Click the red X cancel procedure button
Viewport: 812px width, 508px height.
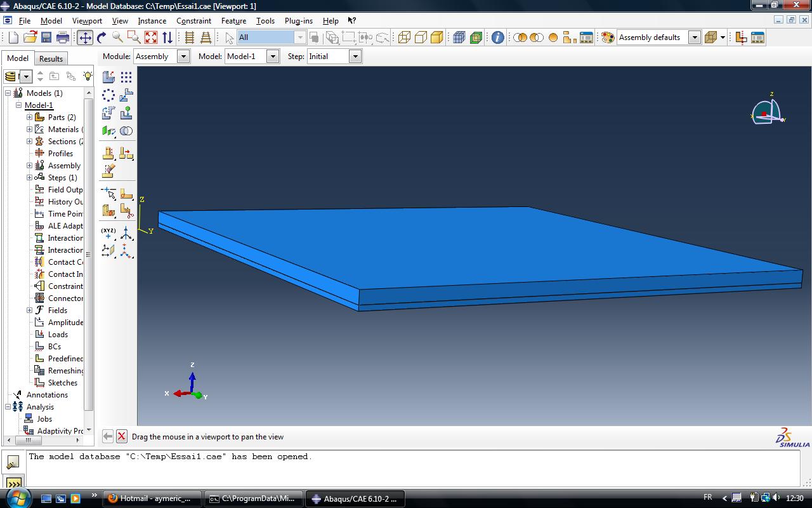(122, 436)
